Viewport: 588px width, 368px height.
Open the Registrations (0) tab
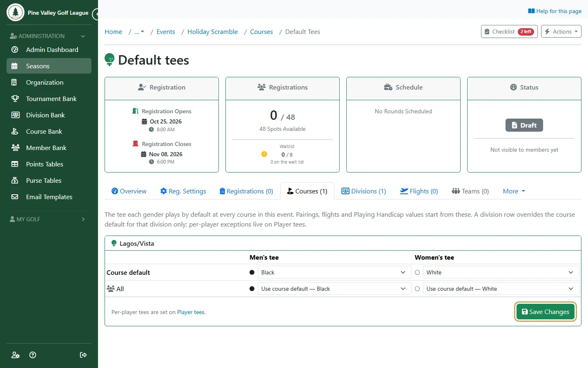click(246, 191)
